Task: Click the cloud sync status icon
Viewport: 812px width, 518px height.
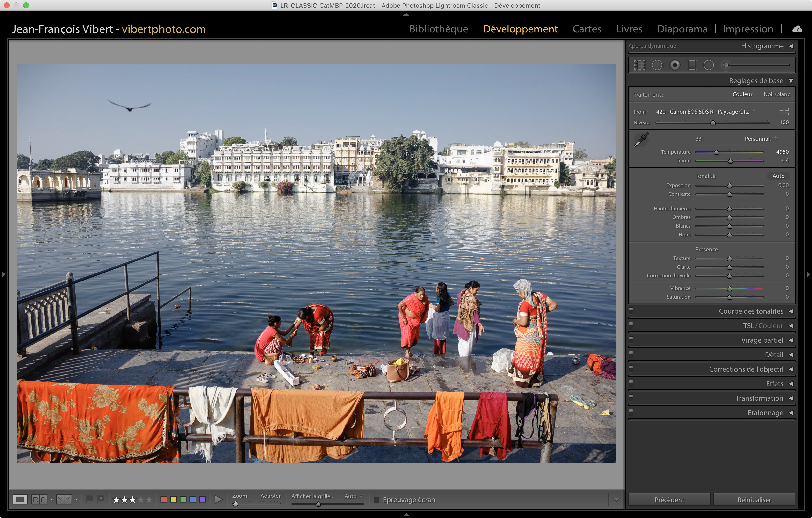Action: click(x=797, y=29)
